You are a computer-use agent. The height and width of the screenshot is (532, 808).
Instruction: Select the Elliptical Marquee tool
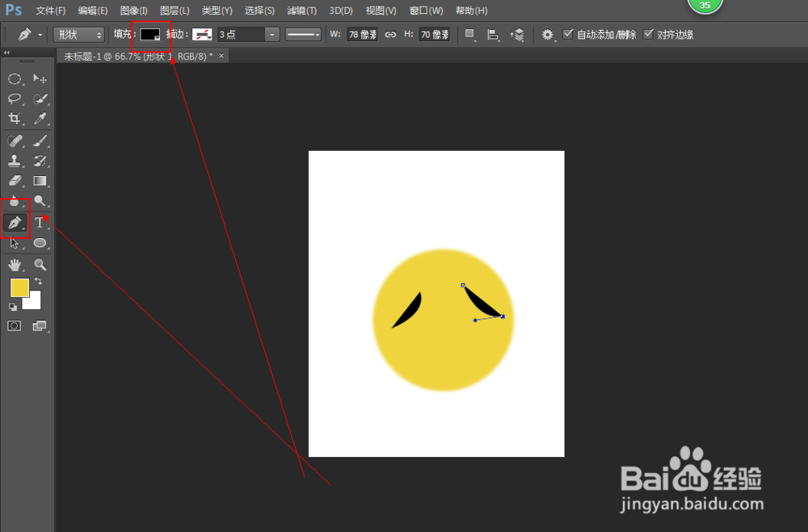click(x=15, y=79)
